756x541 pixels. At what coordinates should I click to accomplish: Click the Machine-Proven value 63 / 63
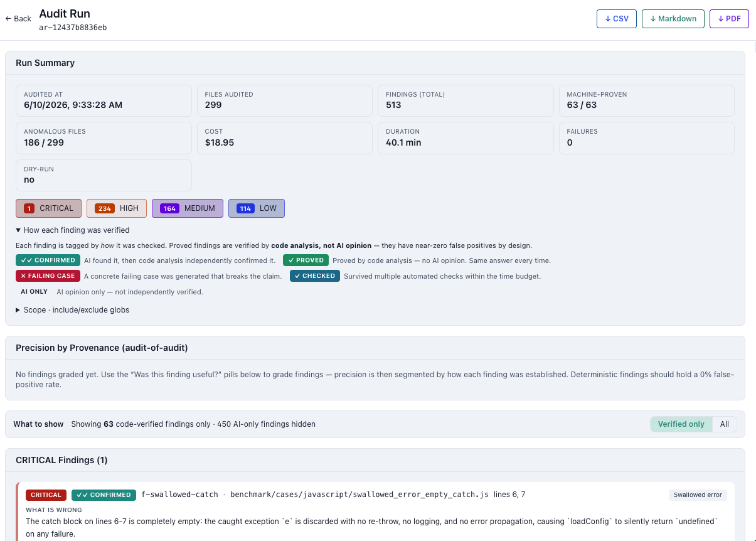click(x=582, y=105)
